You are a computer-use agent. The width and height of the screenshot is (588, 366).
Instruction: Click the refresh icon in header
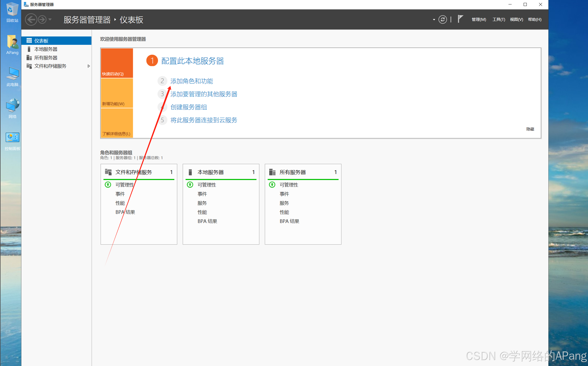point(442,20)
